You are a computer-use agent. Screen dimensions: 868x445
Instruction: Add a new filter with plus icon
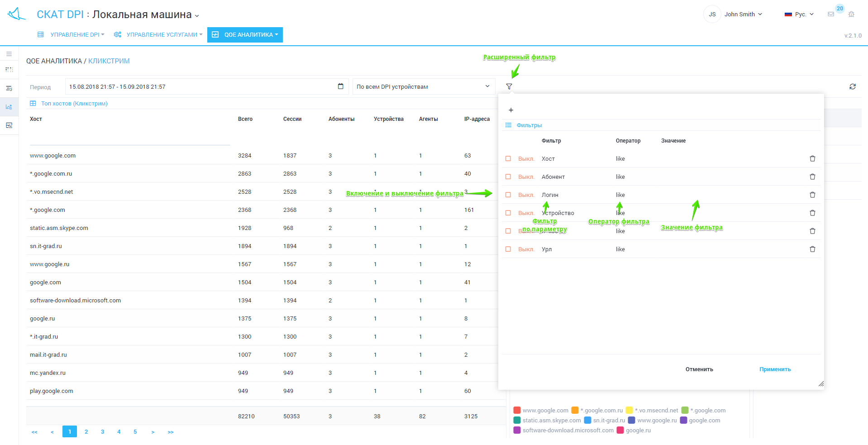point(511,110)
